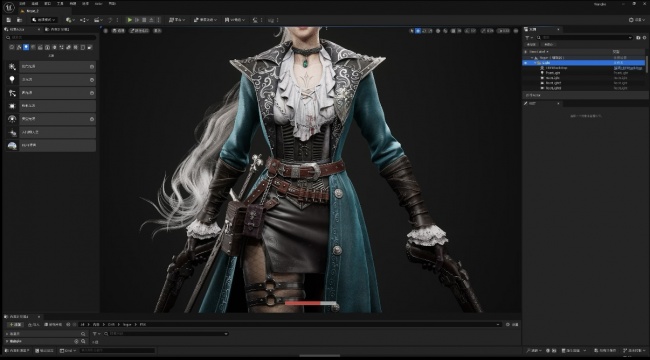Viewport: 650px width, 360px height.
Task: Open the first menu in the menu bar
Action: pos(22,4)
